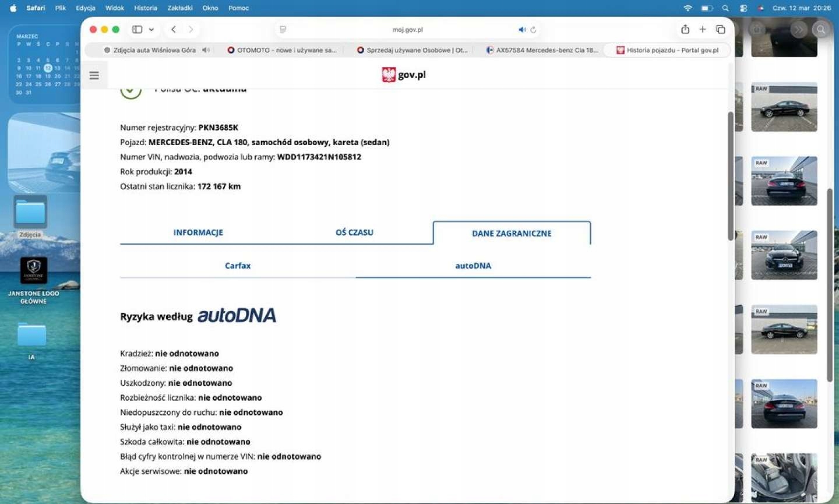The image size is (839, 504).
Task: Select the JANSTONE LOGO GŁÓWNE desktop file
Action: click(x=33, y=281)
